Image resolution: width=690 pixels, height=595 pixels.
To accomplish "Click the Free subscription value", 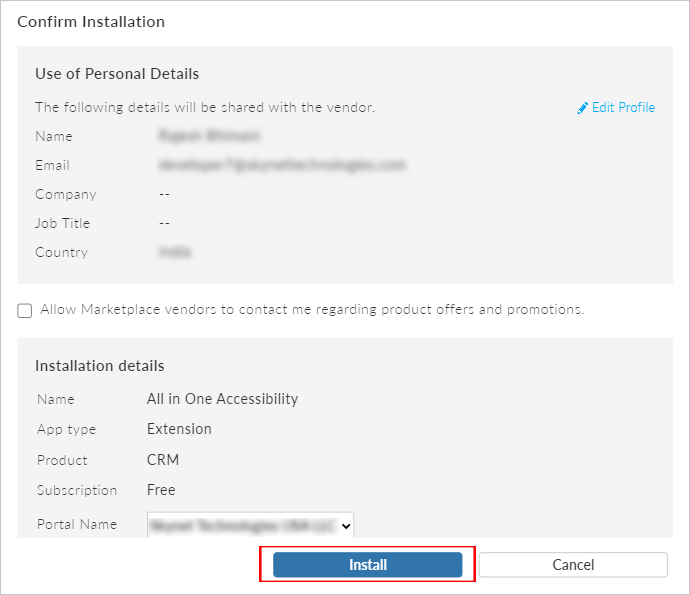I will click(x=161, y=490).
